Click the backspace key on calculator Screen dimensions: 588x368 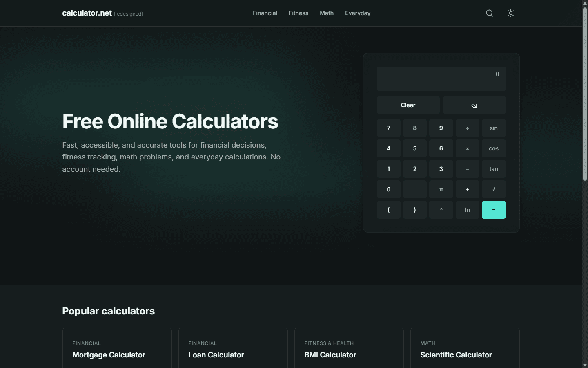point(474,105)
